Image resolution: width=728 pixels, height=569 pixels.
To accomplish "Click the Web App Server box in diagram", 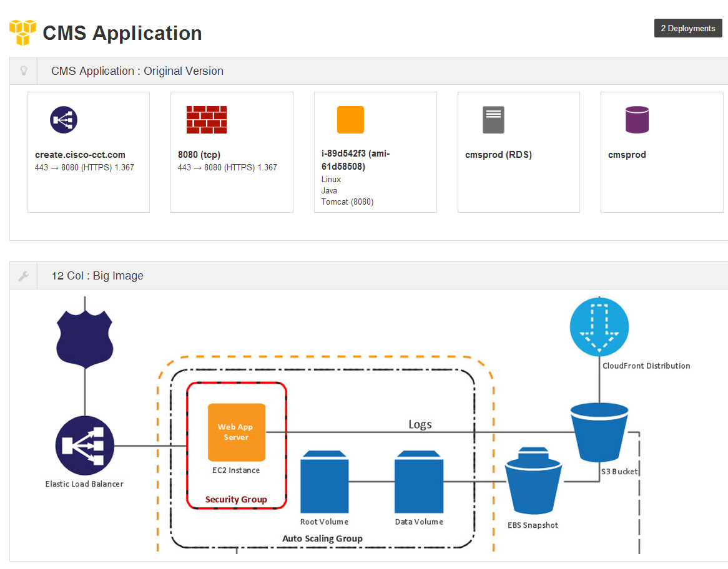I will [x=237, y=432].
